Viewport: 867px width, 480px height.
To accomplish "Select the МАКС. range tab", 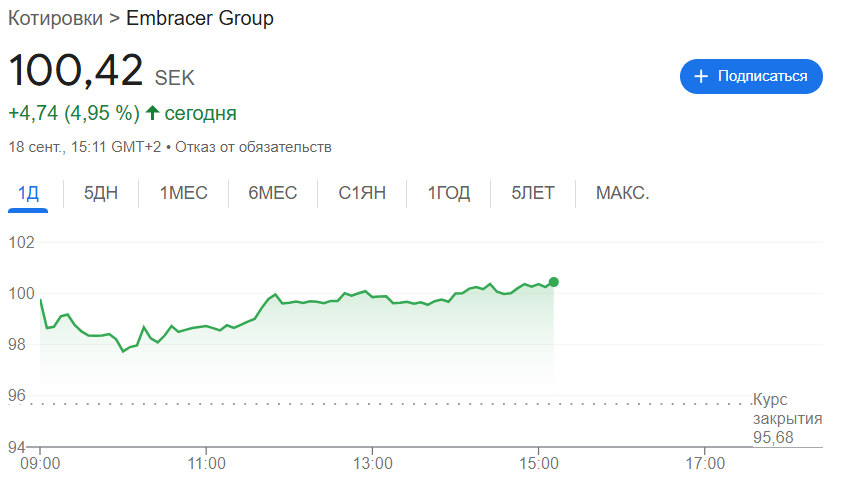I will 622,193.
